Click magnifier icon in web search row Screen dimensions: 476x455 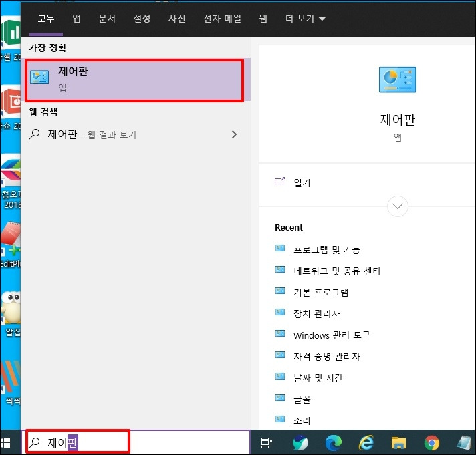34,134
